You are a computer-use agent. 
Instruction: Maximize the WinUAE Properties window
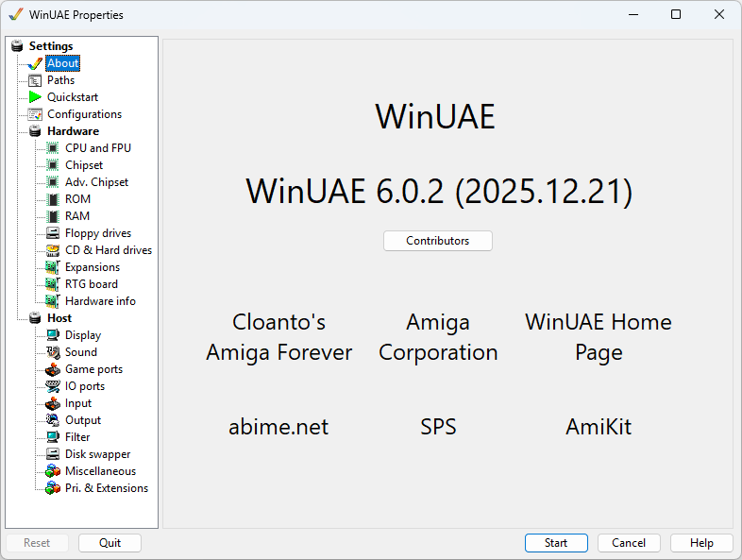[676, 15]
